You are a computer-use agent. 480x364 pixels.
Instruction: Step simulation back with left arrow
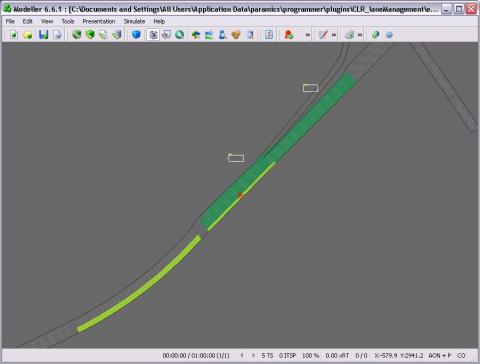pyautogui.click(x=242, y=355)
